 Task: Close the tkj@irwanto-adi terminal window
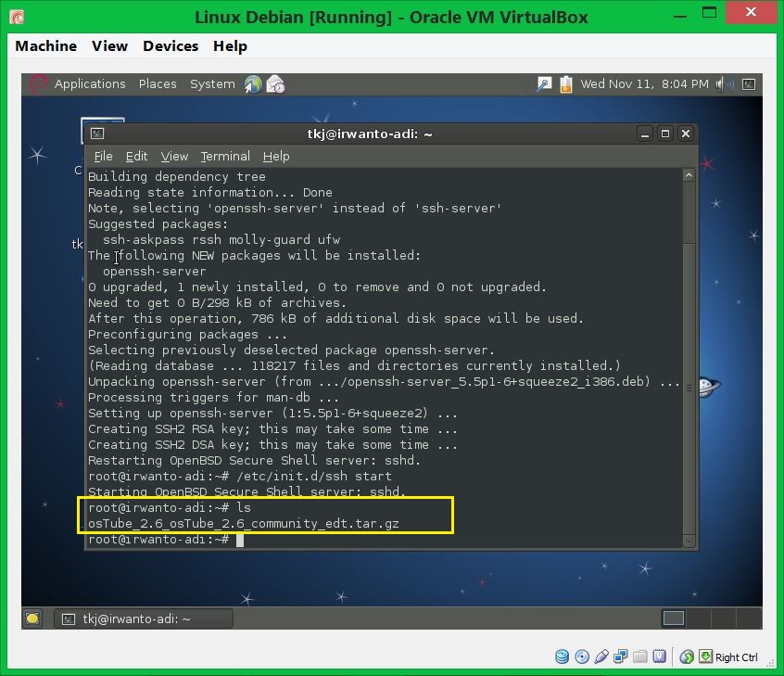tap(686, 134)
